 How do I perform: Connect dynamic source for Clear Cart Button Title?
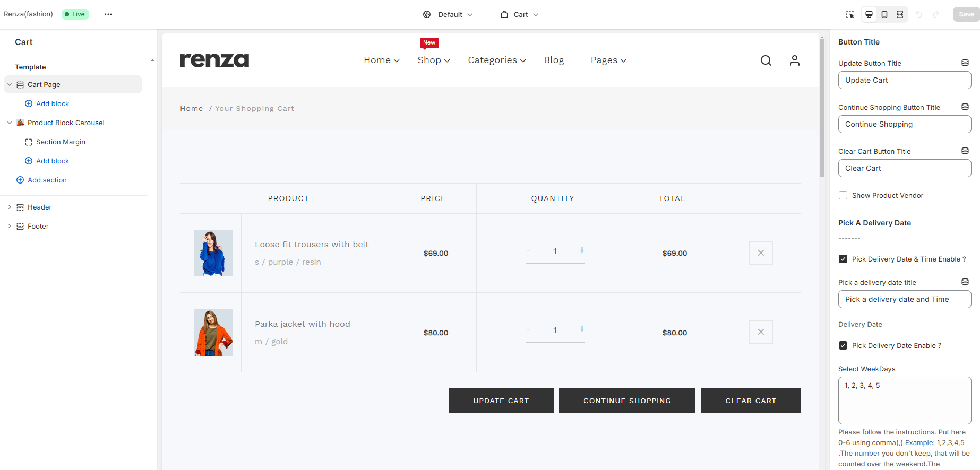pos(965,151)
